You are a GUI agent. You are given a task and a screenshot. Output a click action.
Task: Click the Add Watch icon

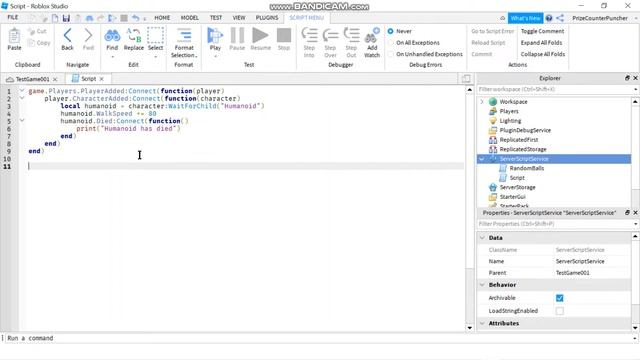click(x=372, y=36)
